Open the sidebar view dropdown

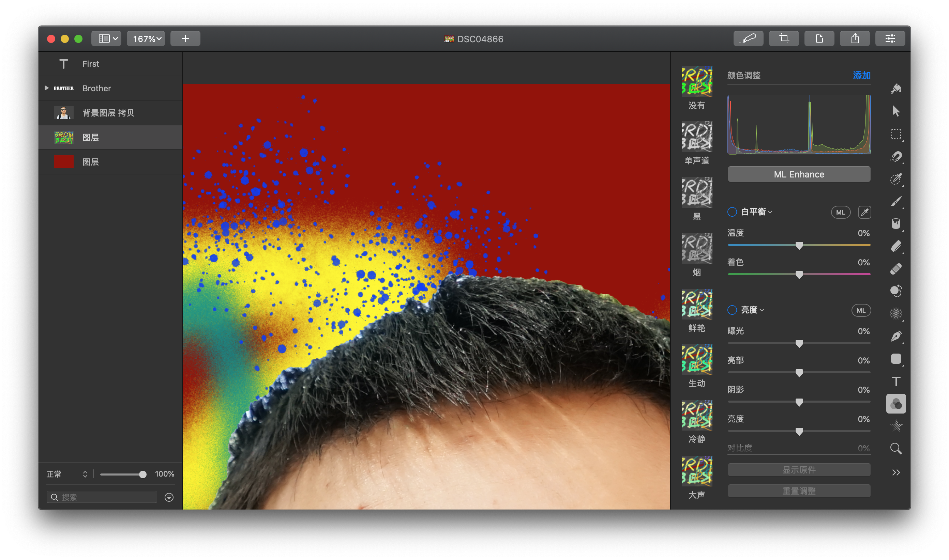106,38
